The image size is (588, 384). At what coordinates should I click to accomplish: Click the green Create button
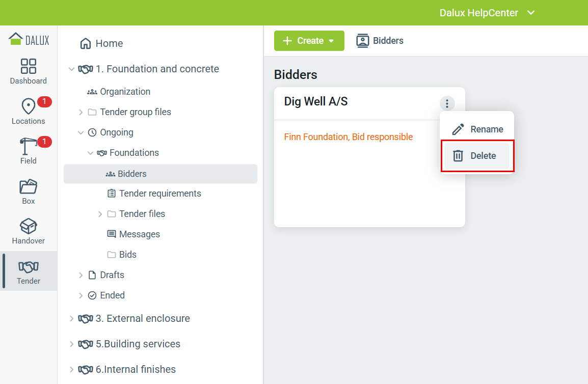309,41
